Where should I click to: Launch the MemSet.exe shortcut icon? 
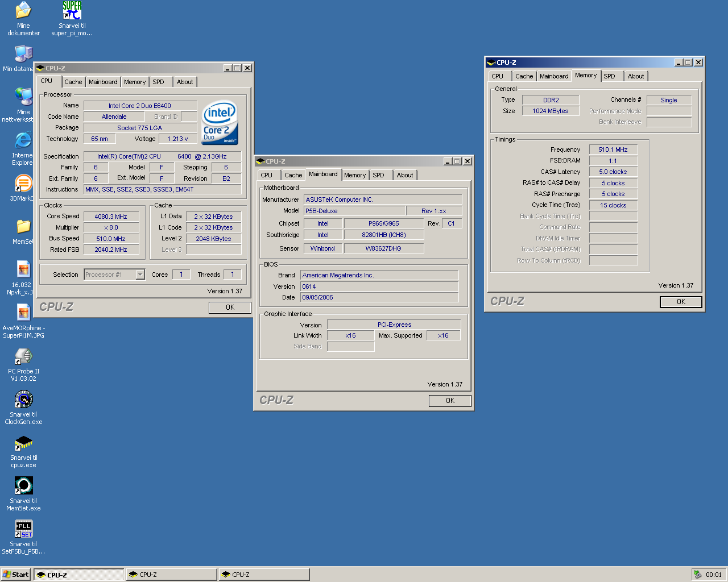[x=23, y=485]
